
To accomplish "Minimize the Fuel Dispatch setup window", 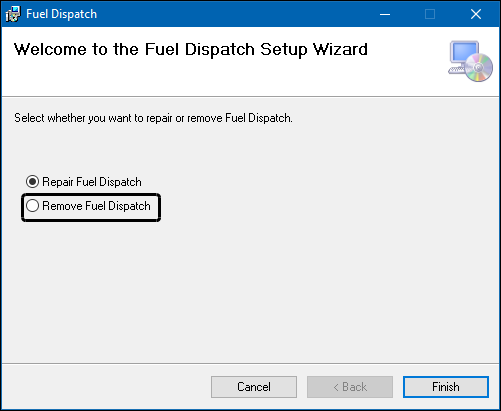I will coord(385,14).
